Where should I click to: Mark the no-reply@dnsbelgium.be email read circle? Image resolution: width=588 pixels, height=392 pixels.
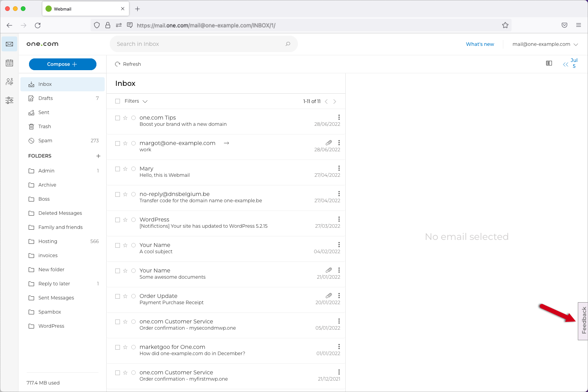click(133, 194)
